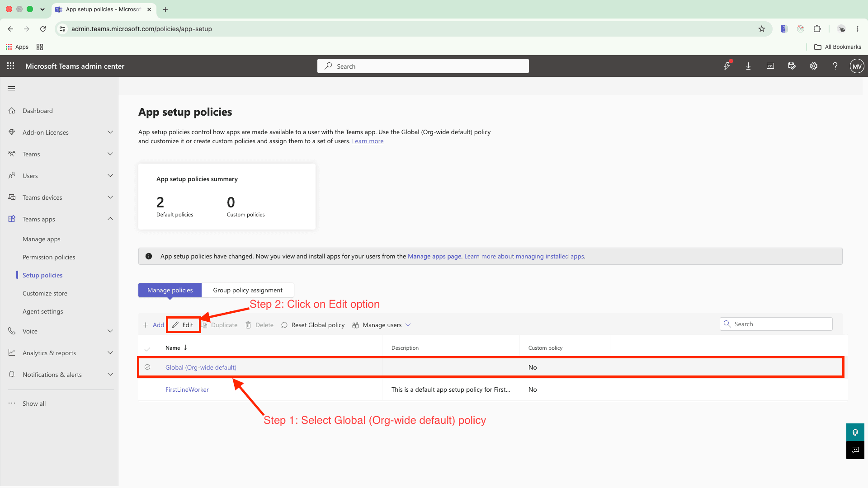Open a new browser tab with plus
The image size is (868, 488).
click(165, 9)
